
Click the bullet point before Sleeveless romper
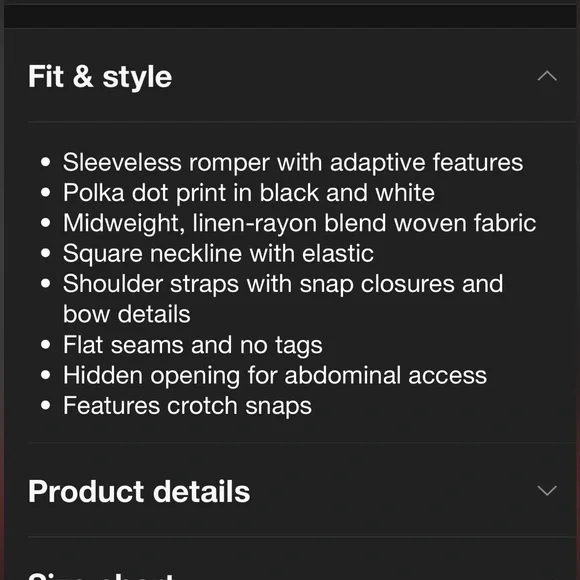[x=46, y=162]
